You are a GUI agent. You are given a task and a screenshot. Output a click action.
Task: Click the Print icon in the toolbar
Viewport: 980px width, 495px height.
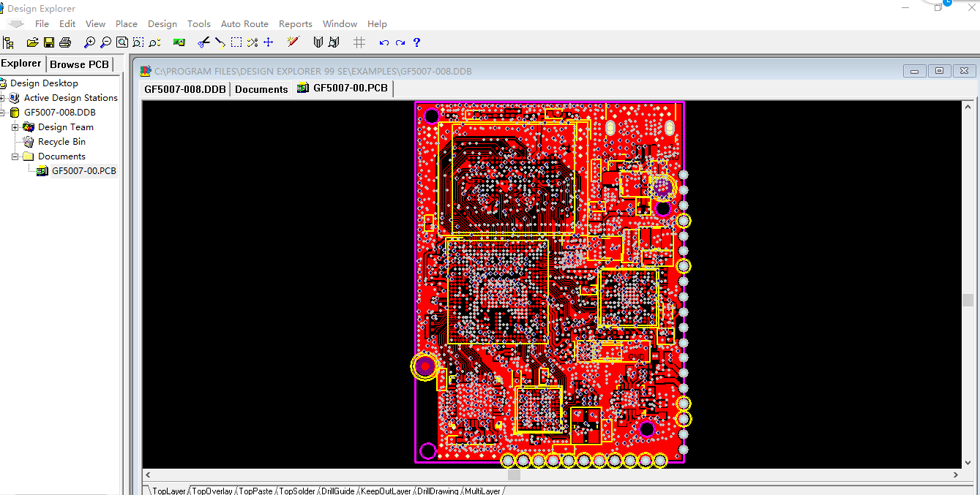tap(65, 42)
